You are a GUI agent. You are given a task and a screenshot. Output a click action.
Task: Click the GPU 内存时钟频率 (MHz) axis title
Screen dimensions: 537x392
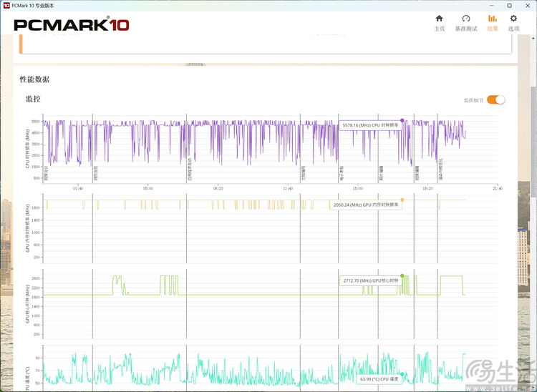[x=27, y=227]
